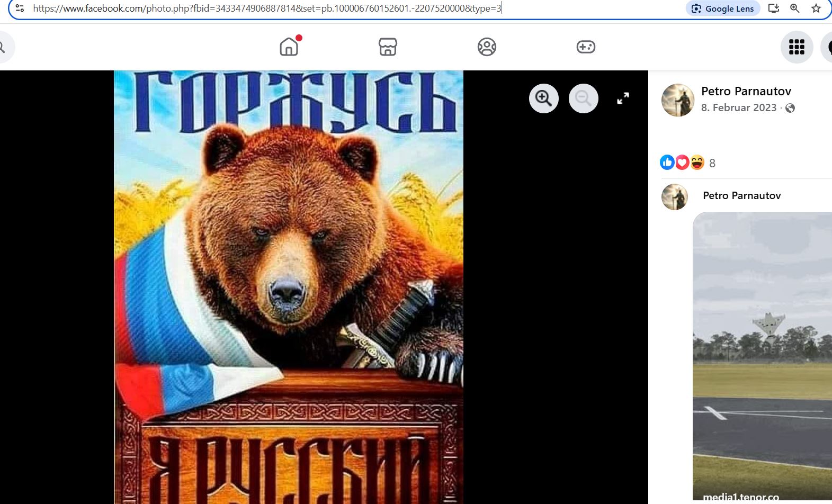Image resolution: width=832 pixels, height=504 pixels.
Task: View site information icon in address bar
Action: click(20, 8)
